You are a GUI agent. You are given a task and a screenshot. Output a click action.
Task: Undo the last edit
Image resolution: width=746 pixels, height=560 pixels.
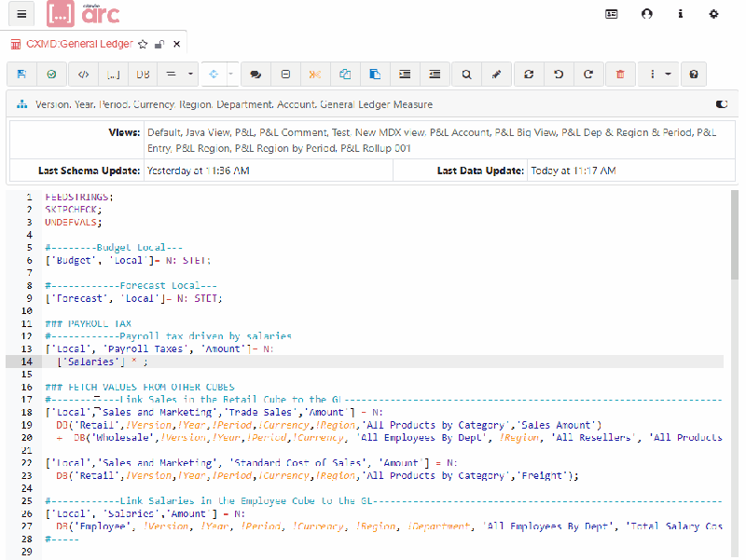tap(559, 75)
